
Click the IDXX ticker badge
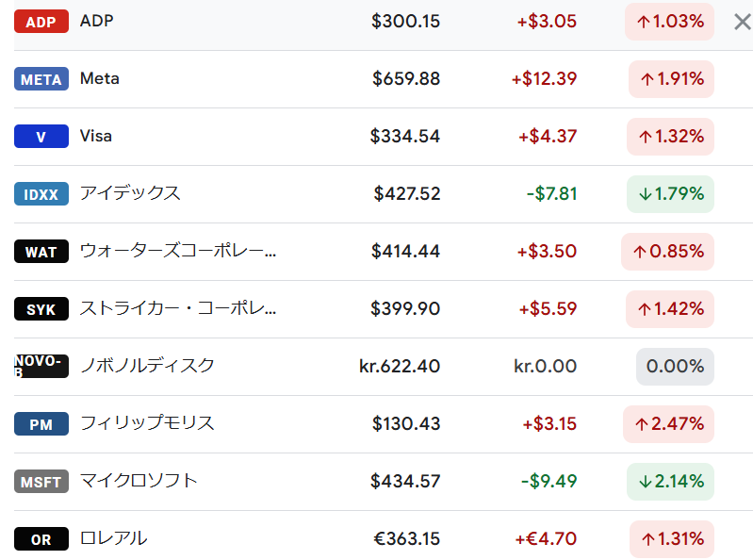(x=41, y=194)
